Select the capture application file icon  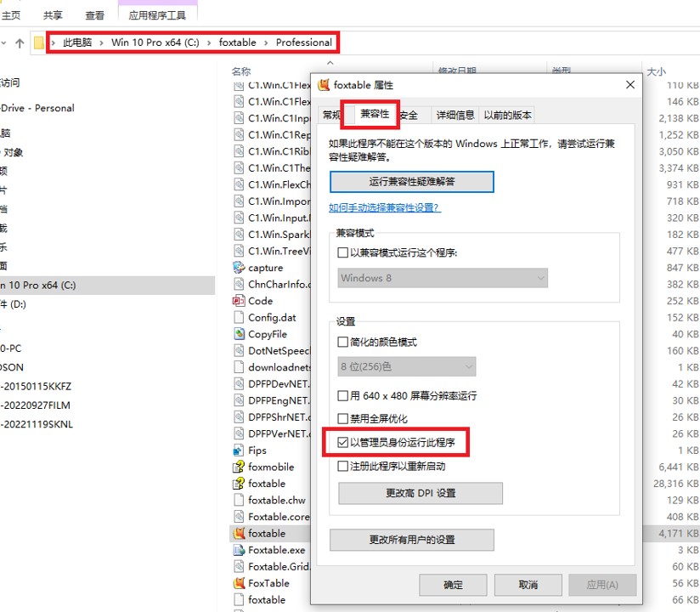click(239, 268)
